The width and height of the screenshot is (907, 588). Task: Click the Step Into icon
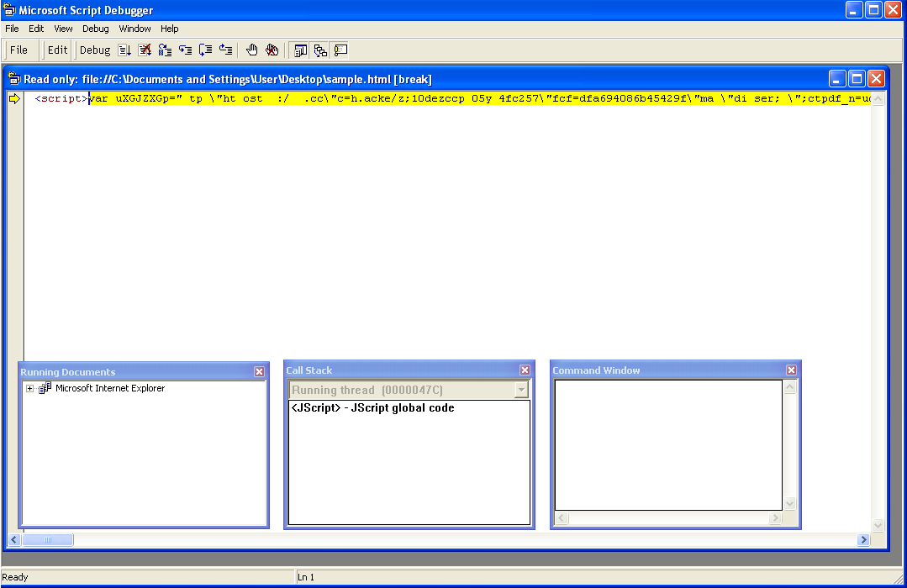click(x=185, y=50)
